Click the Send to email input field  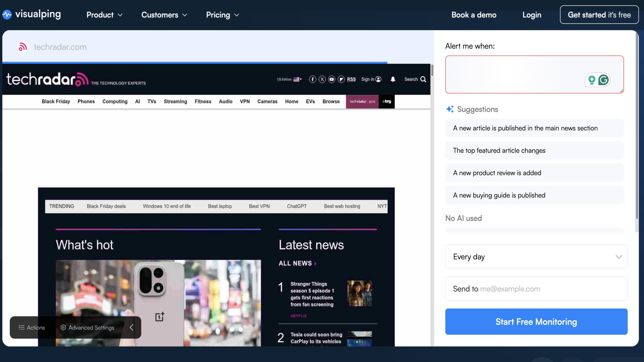[x=536, y=289]
